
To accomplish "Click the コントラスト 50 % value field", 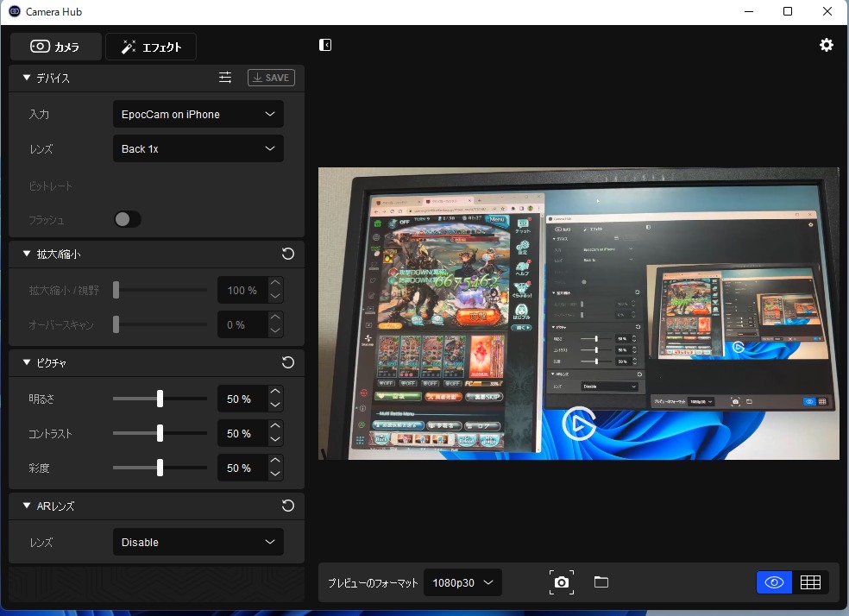I will (240, 433).
